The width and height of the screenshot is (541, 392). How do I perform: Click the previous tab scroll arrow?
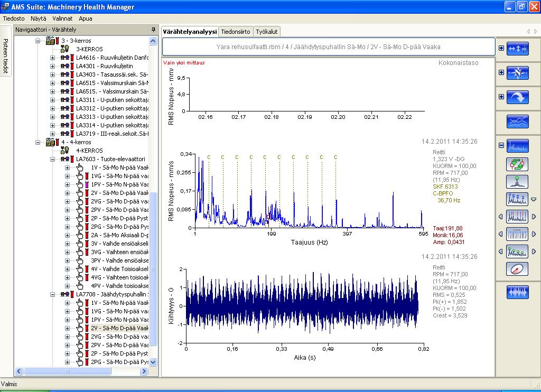[528, 31]
